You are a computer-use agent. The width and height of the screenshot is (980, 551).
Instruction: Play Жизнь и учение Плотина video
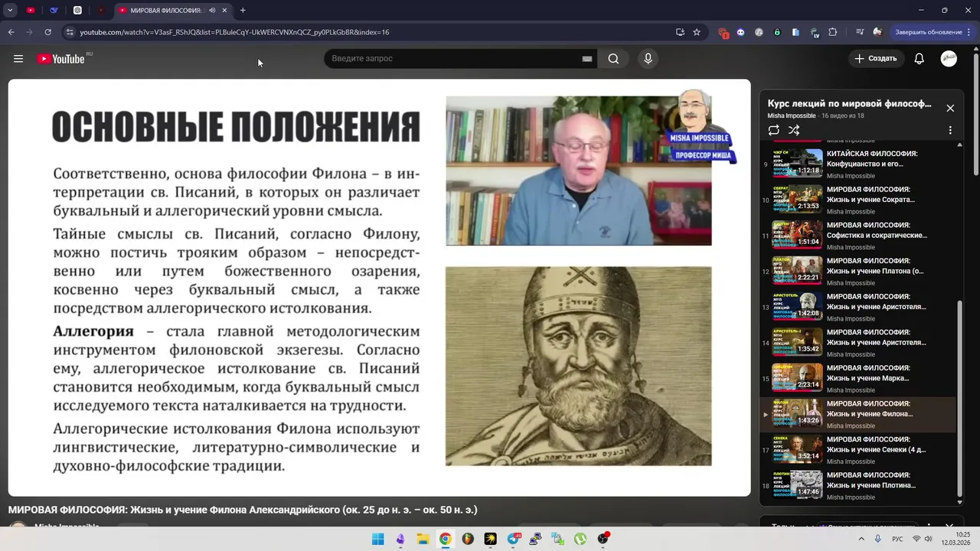point(857,484)
